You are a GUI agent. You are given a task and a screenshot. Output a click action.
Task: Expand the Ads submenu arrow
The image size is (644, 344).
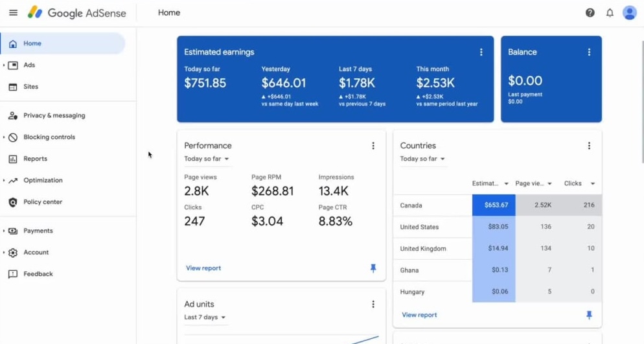4,65
